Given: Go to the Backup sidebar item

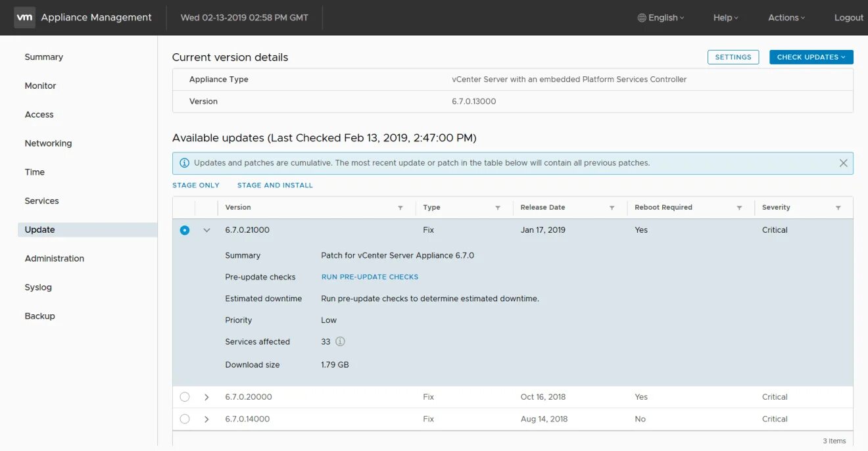Looking at the screenshot, I should coord(40,316).
